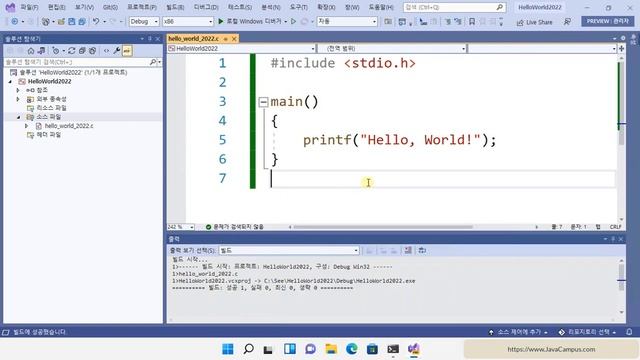
Task: Open the editor zoom level dropdown
Action: coord(181,227)
